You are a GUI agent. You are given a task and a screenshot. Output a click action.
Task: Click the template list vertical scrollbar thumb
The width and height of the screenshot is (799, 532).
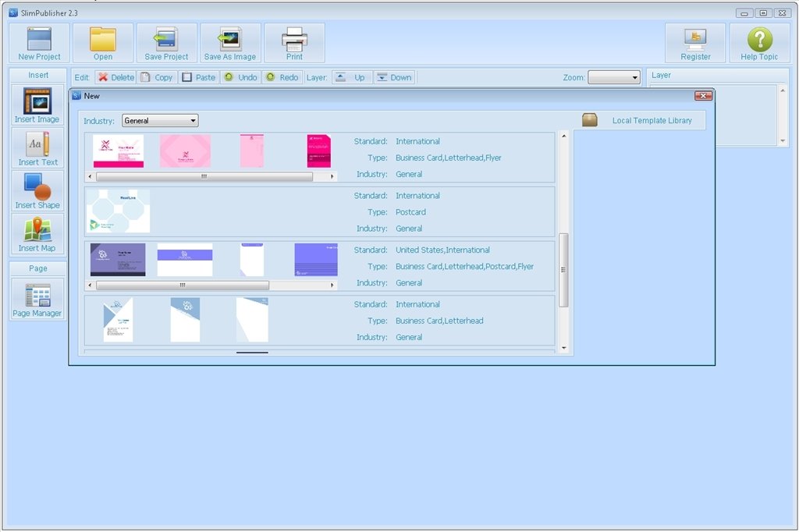563,270
